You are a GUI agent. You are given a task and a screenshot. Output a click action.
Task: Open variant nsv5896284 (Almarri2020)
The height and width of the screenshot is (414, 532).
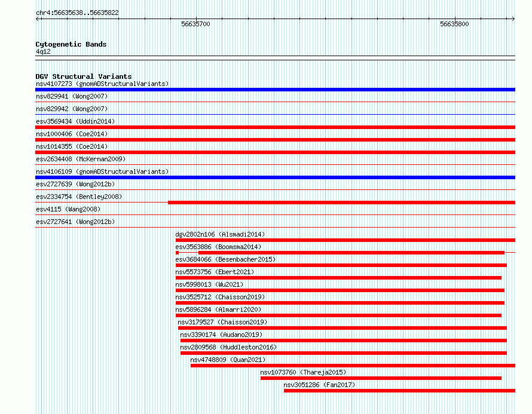click(x=218, y=309)
